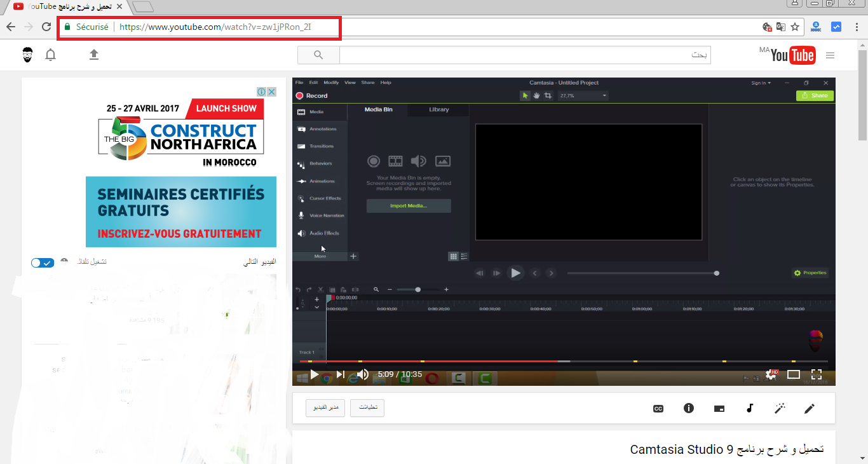This screenshot has height=464, width=868.
Task: Toggle the autoplay switch
Action: [x=43, y=263]
